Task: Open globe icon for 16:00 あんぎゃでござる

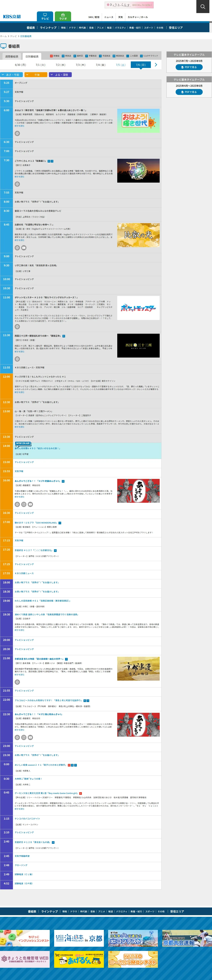Action: coord(17,505)
